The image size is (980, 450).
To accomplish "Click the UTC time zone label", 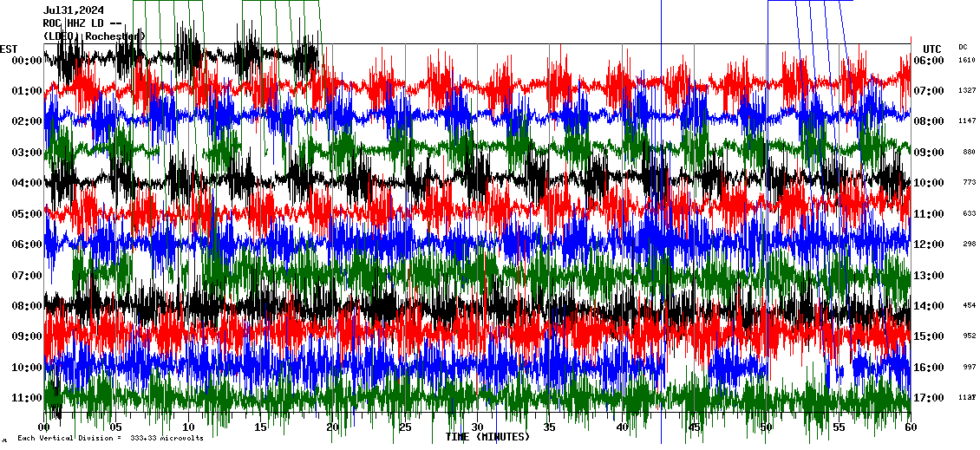I will (932, 49).
